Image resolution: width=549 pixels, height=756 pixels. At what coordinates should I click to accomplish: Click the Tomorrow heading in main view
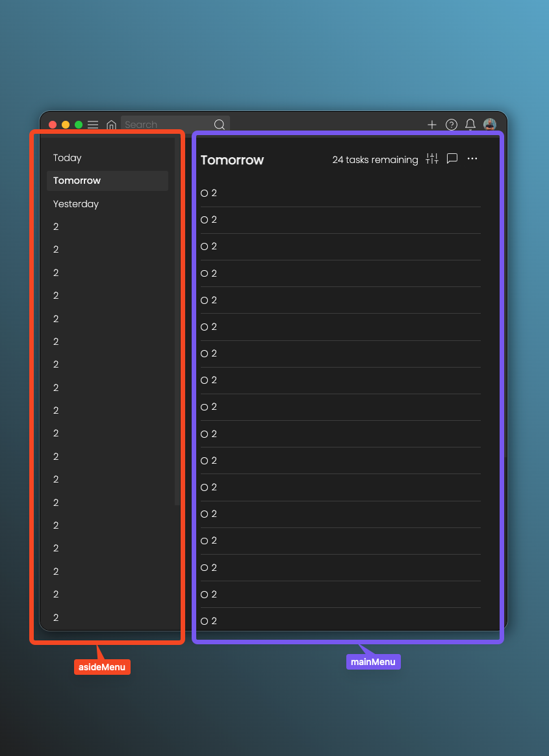(232, 160)
